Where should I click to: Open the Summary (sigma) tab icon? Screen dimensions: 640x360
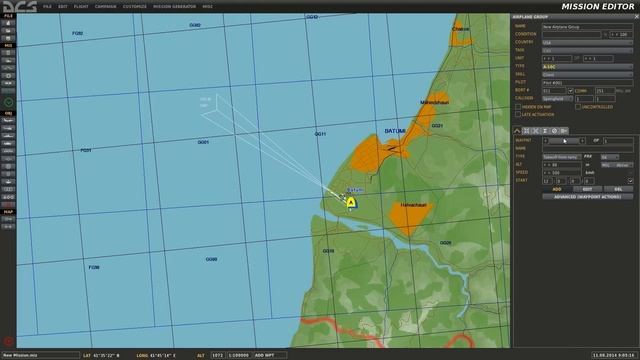point(545,131)
